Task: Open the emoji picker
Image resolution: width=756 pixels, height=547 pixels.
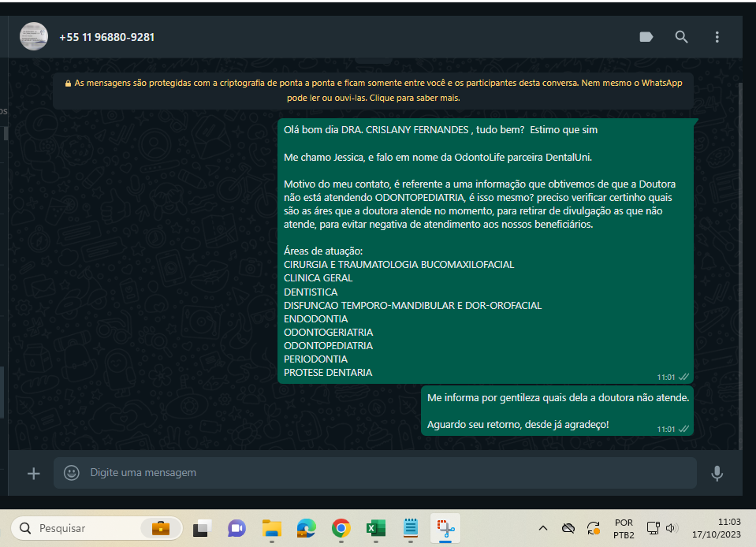Action: [x=72, y=473]
